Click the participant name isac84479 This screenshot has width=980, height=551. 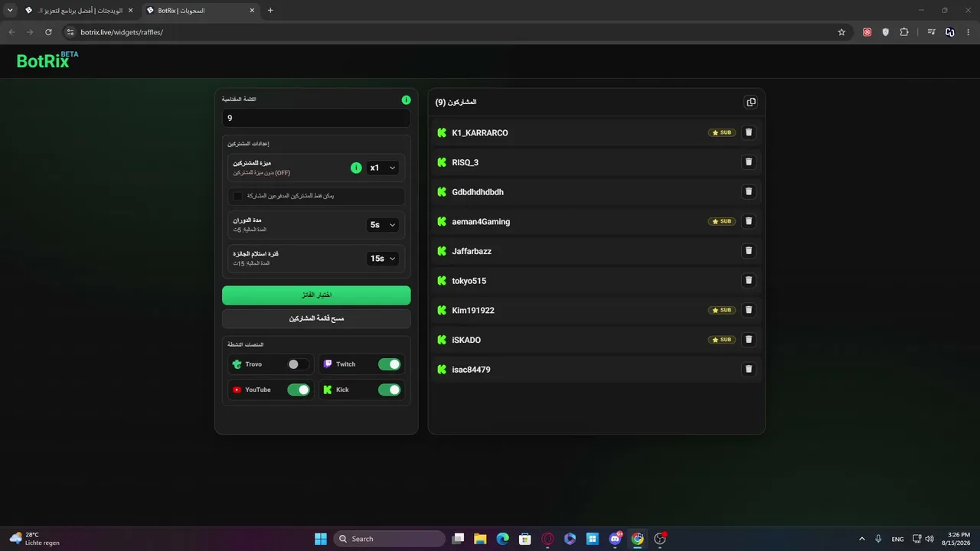pyautogui.click(x=472, y=370)
